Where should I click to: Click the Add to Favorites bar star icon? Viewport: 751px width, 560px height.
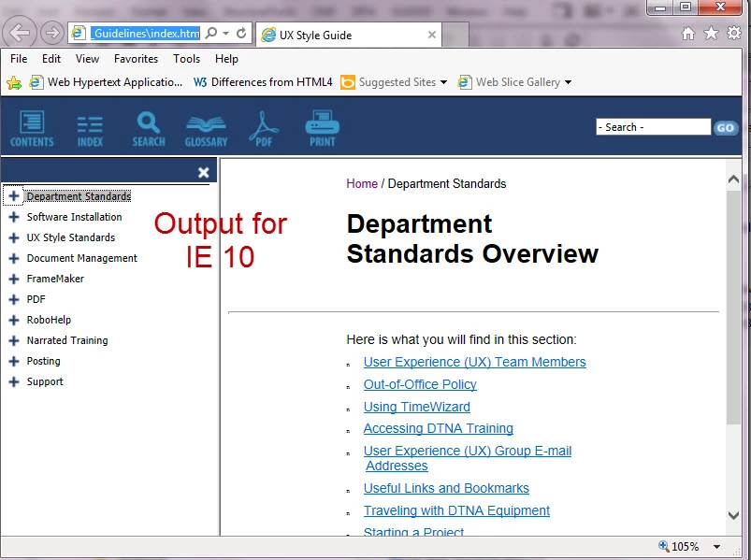[14, 83]
